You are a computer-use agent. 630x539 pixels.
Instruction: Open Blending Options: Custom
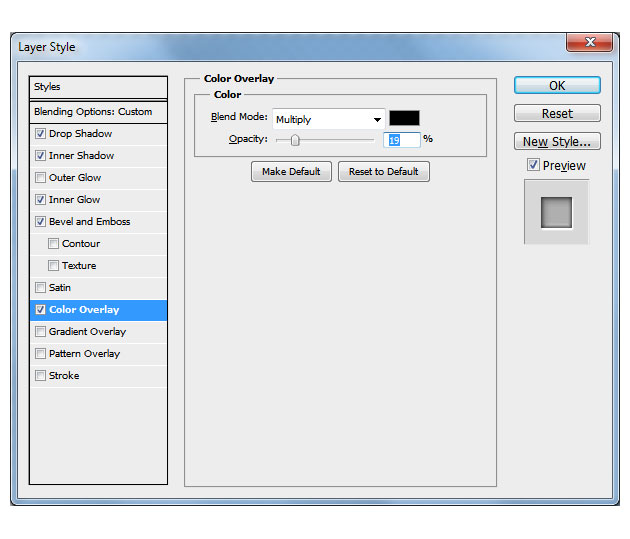98,112
